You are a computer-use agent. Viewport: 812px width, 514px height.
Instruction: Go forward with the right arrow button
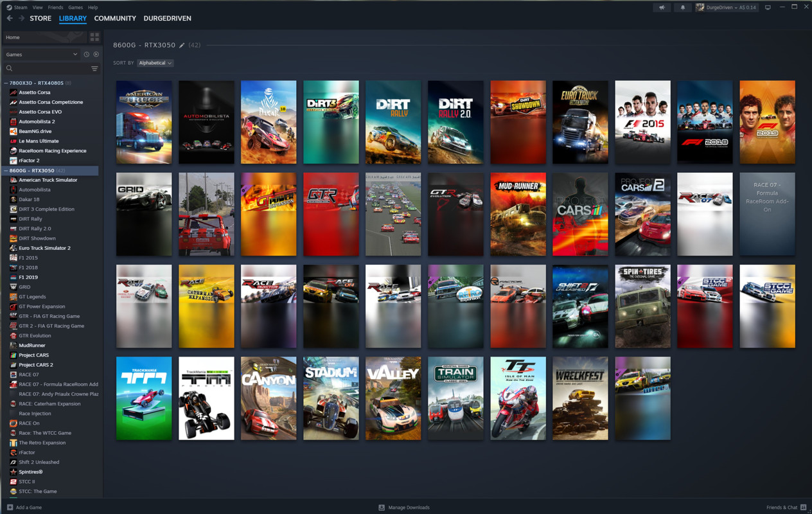pos(21,18)
